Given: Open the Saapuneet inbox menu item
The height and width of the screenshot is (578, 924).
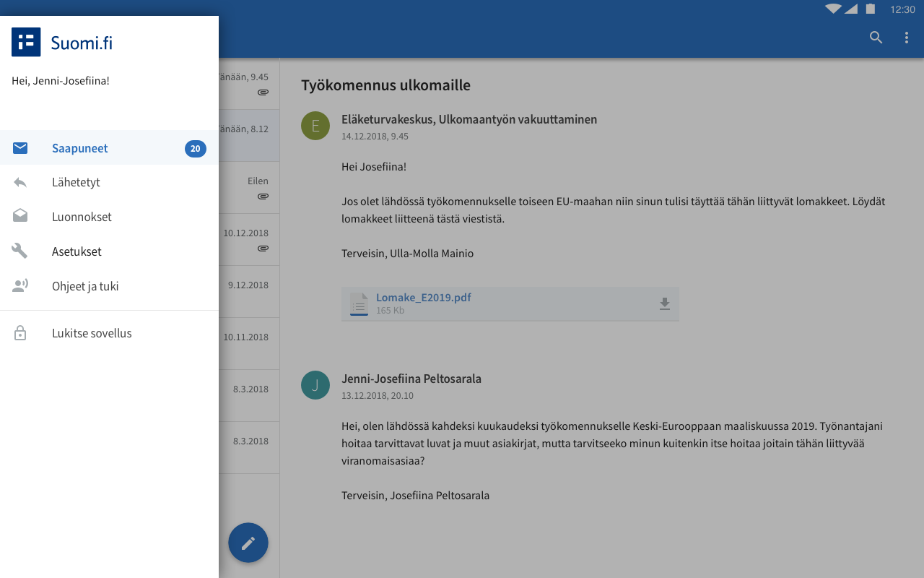Looking at the screenshot, I should click(109, 147).
